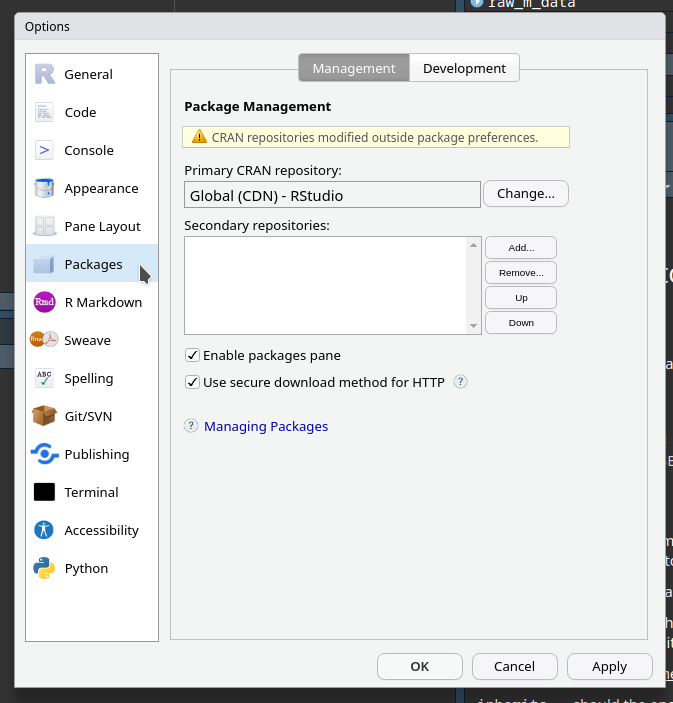Viewport: 673px width, 703px height.
Task: Click the CRAN repositories modified warning text
Action: (375, 137)
